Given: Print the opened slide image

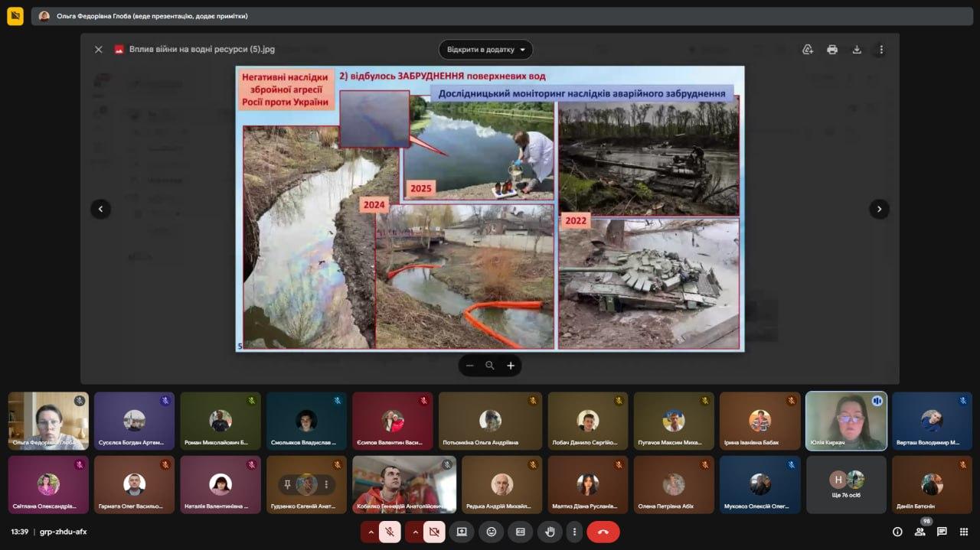Looking at the screenshot, I should coord(832,50).
